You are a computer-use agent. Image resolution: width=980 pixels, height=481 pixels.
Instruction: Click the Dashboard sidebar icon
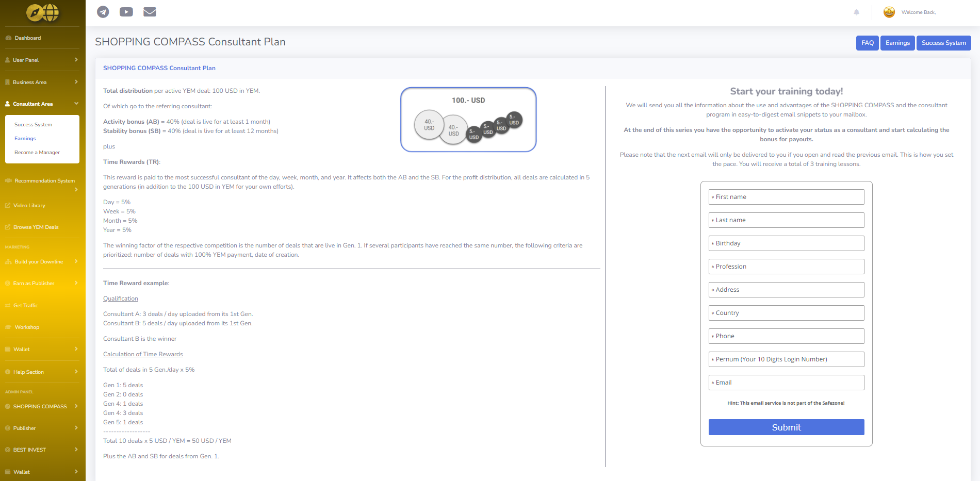8,38
